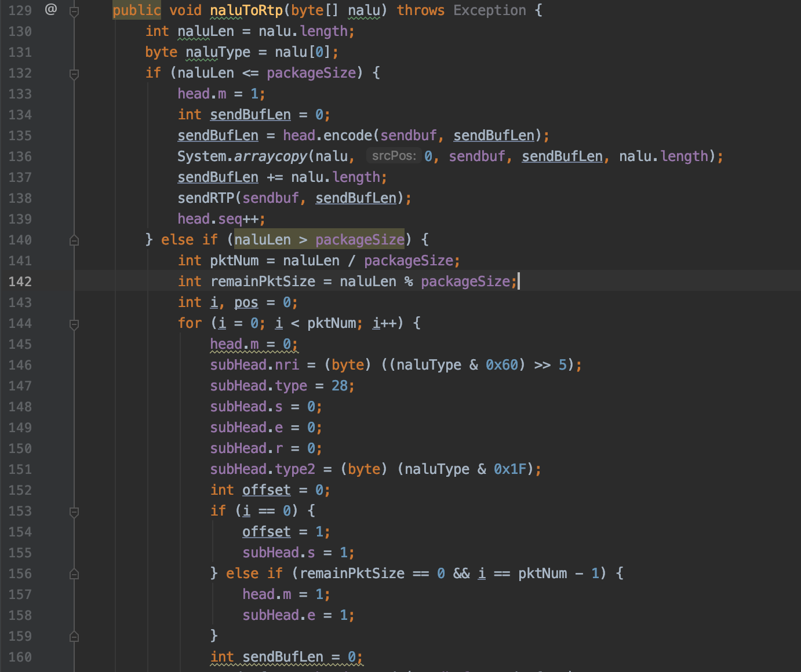This screenshot has height=672, width=801.
Task: Click the @ annotation icon beside line 129
Action: coord(51,9)
